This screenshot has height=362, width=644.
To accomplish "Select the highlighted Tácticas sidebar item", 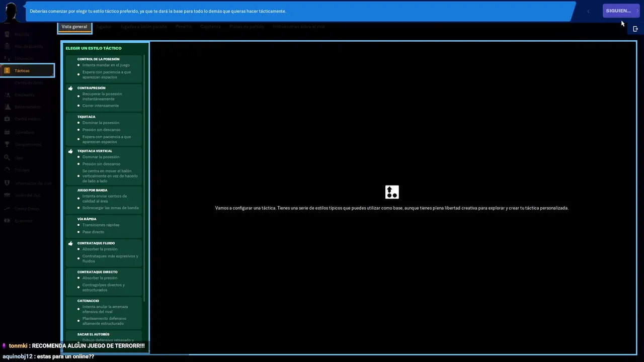I will pyautogui.click(x=27, y=71).
